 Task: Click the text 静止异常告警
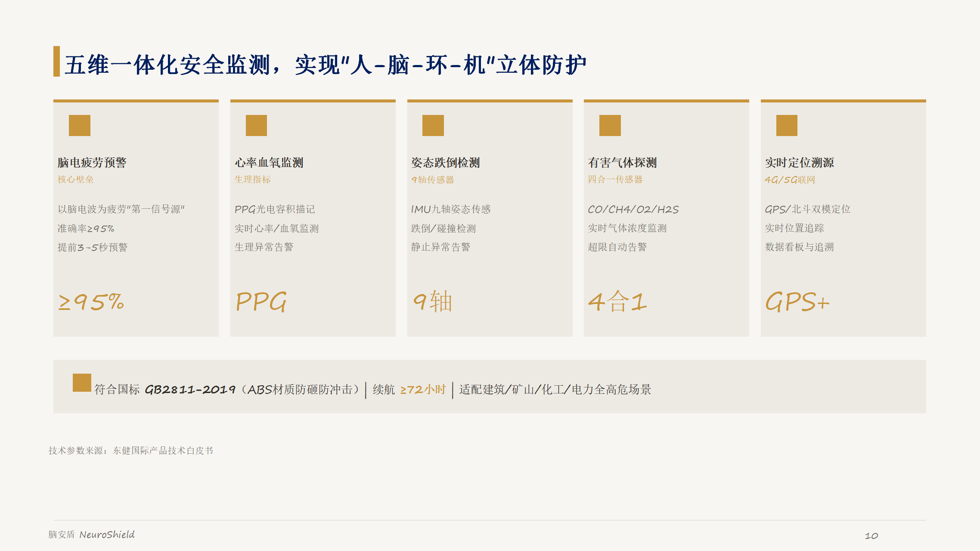coord(441,247)
